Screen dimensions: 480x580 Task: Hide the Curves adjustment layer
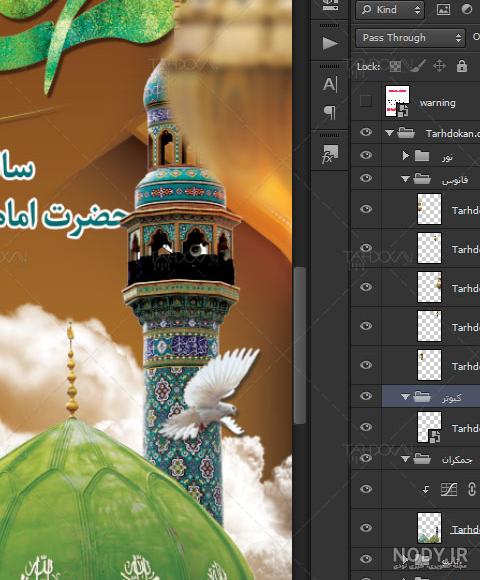(366, 489)
